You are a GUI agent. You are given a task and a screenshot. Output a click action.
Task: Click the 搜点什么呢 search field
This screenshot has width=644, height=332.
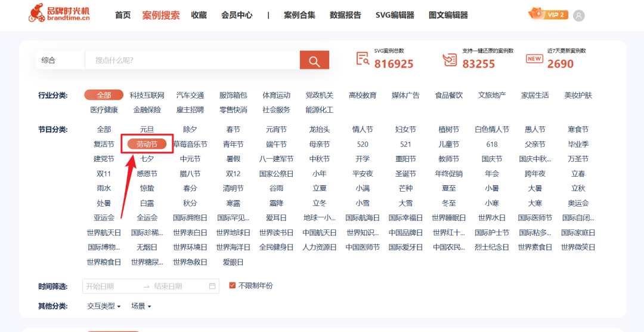[x=192, y=60]
